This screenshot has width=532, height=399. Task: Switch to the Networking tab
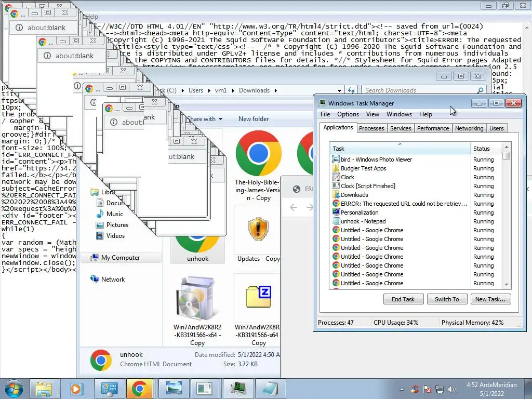[x=469, y=128]
